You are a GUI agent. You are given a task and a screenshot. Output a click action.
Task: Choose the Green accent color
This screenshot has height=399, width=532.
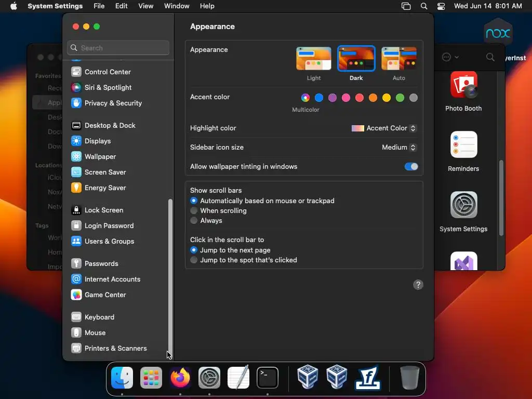(400, 98)
